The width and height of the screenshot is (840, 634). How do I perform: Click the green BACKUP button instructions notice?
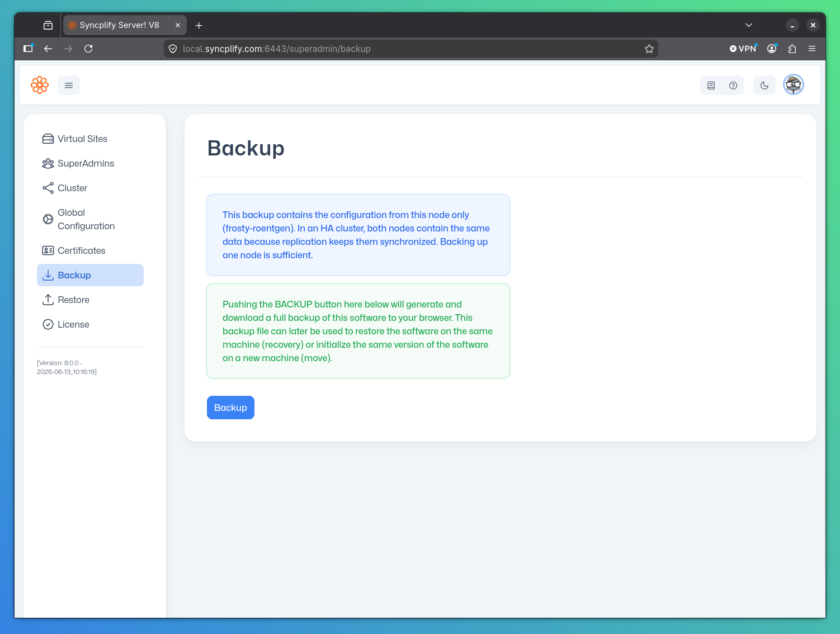pyautogui.click(x=358, y=331)
